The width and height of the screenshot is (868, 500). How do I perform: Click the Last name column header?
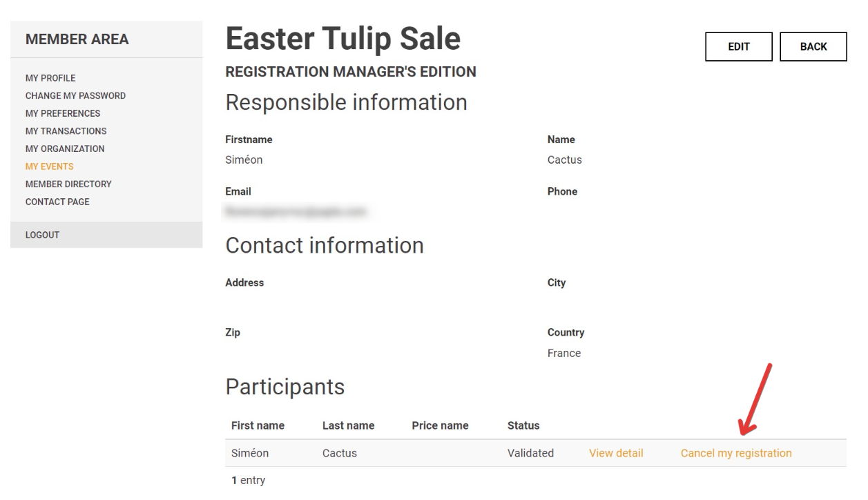[x=348, y=425]
